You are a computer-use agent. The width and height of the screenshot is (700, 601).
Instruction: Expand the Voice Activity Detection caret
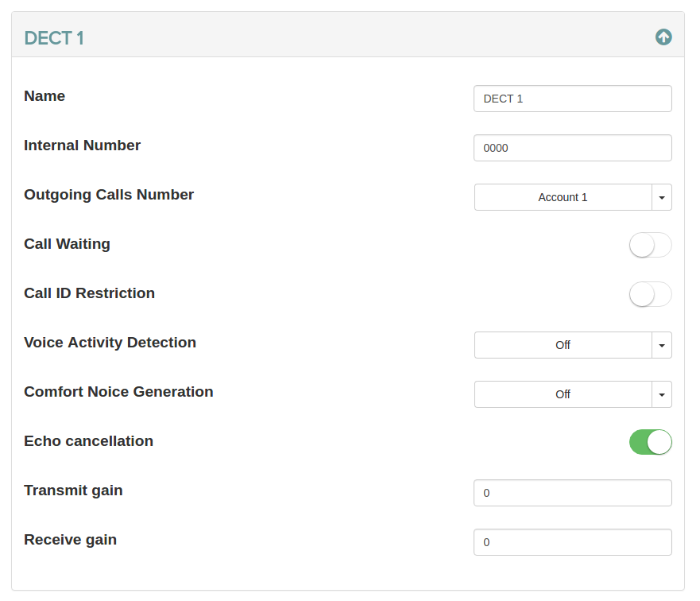662,345
